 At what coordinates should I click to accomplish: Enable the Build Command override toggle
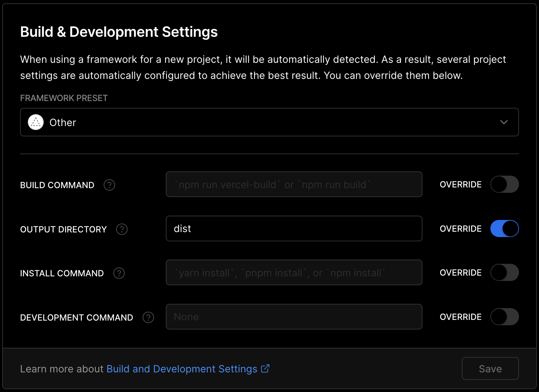[504, 184]
